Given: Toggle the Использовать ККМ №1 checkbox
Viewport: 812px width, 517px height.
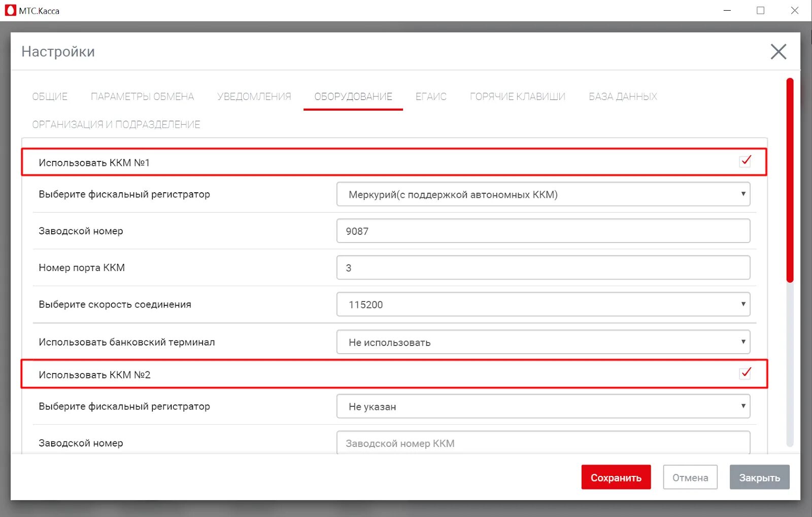Looking at the screenshot, I should tap(745, 161).
